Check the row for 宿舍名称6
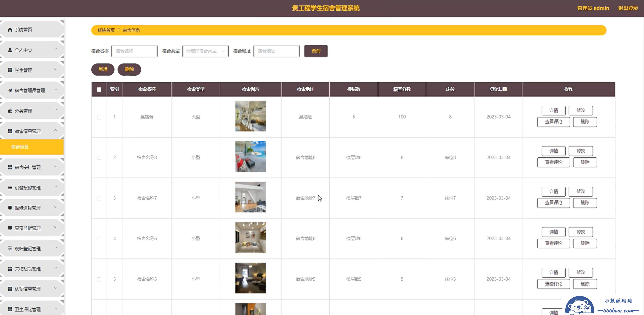This screenshot has width=644, height=315. 99,239
